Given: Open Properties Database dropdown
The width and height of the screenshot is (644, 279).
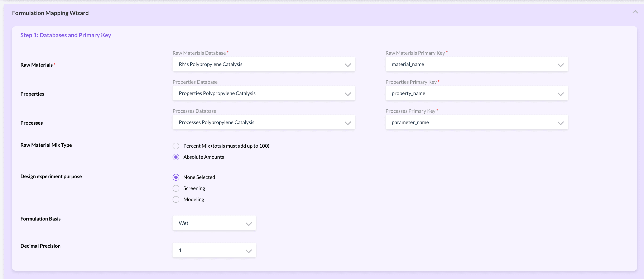Looking at the screenshot, I should (264, 93).
